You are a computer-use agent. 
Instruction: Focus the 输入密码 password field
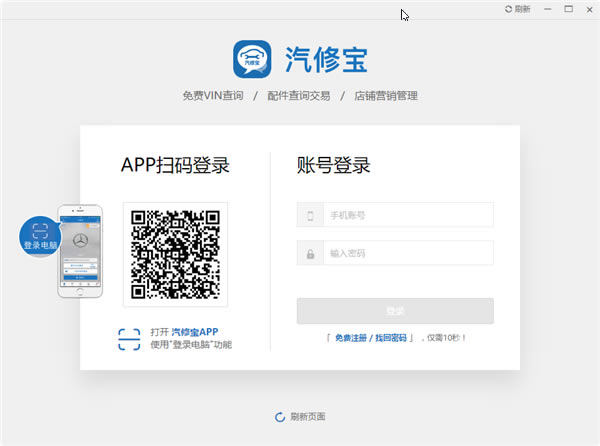407,253
